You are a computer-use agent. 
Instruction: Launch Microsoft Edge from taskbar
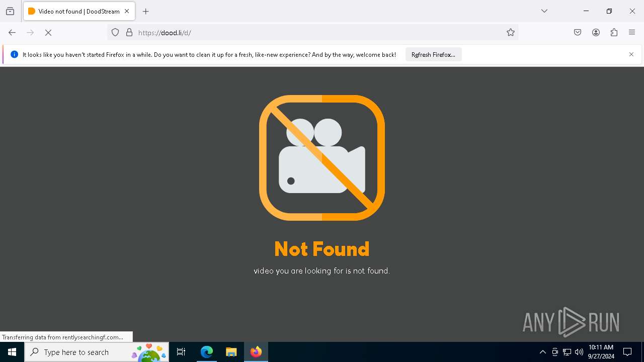point(207,352)
